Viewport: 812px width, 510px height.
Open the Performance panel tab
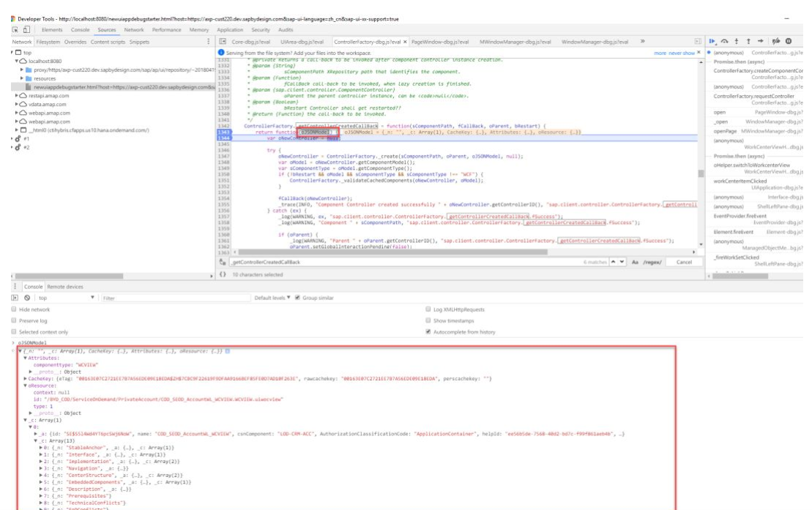coord(167,29)
